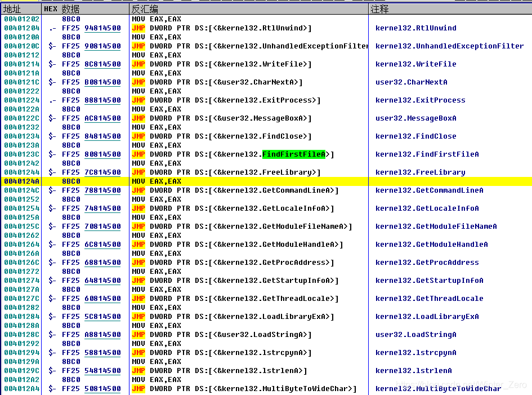532x395 pixels.
Task: Click hex bytes 68814500
Action: point(102,262)
